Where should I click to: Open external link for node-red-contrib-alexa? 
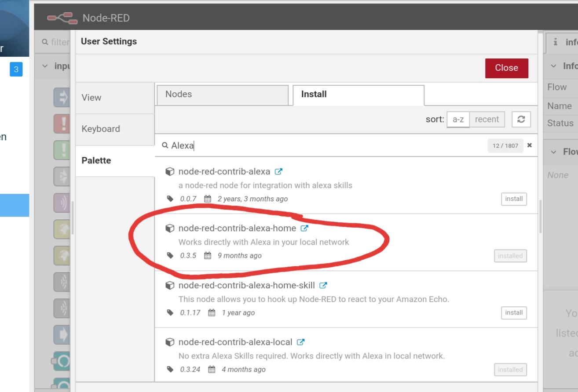click(x=278, y=171)
